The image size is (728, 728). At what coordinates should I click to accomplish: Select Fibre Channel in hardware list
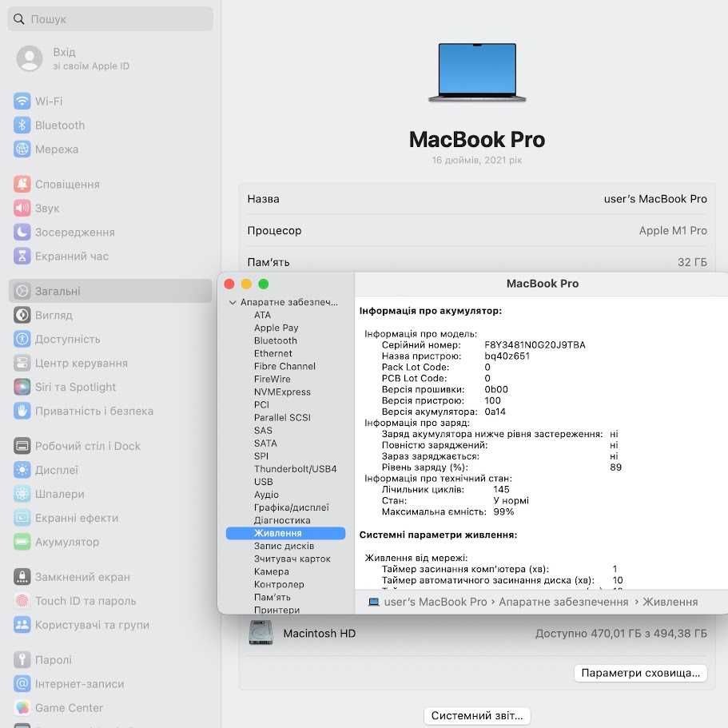point(284,366)
